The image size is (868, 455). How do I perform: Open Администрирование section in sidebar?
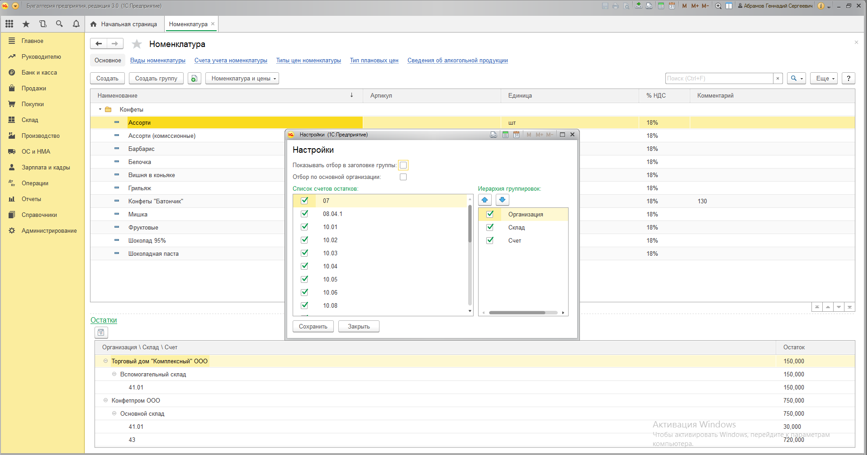tap(49, 230)
